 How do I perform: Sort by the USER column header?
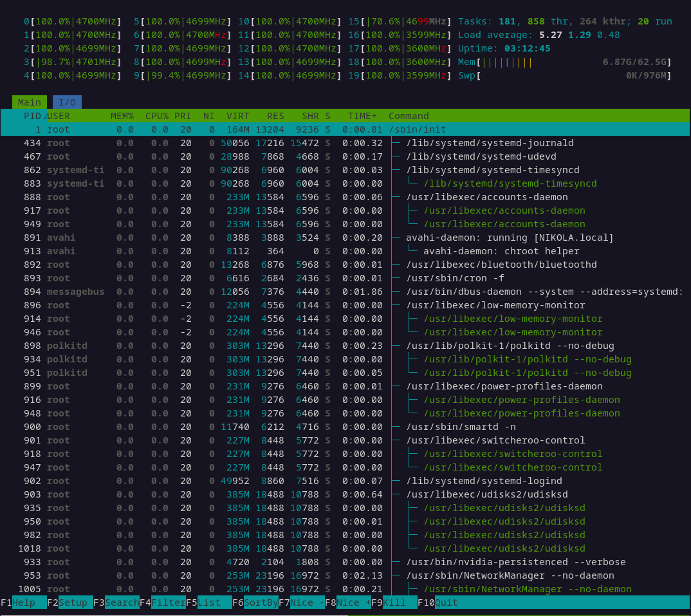coord(58,116)
